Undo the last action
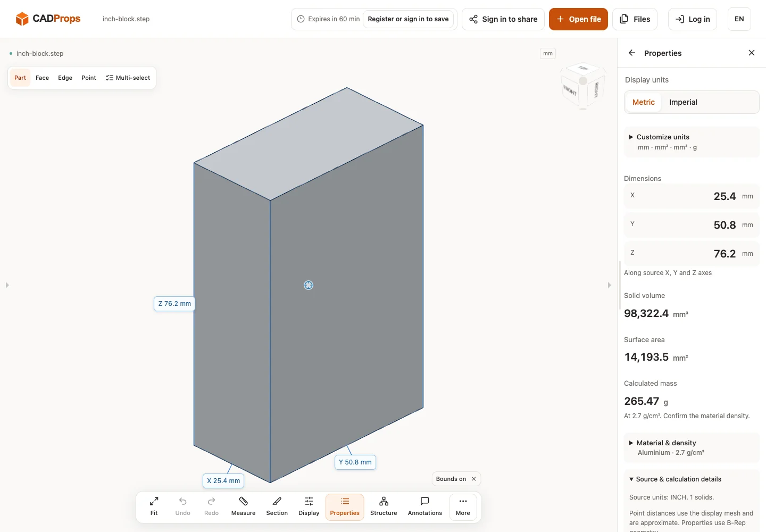Viewport: 766px width, 532px height. point(182,506)
